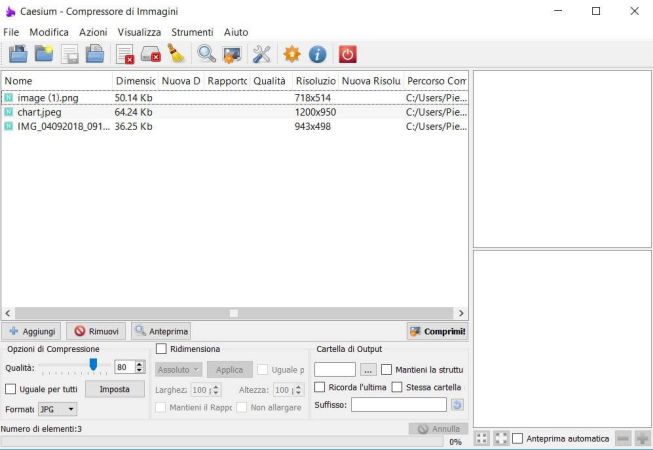The width and height of the screenshot is (653, 450).
Task: Click the Larghezza spinner arrows
Action: 216,390
